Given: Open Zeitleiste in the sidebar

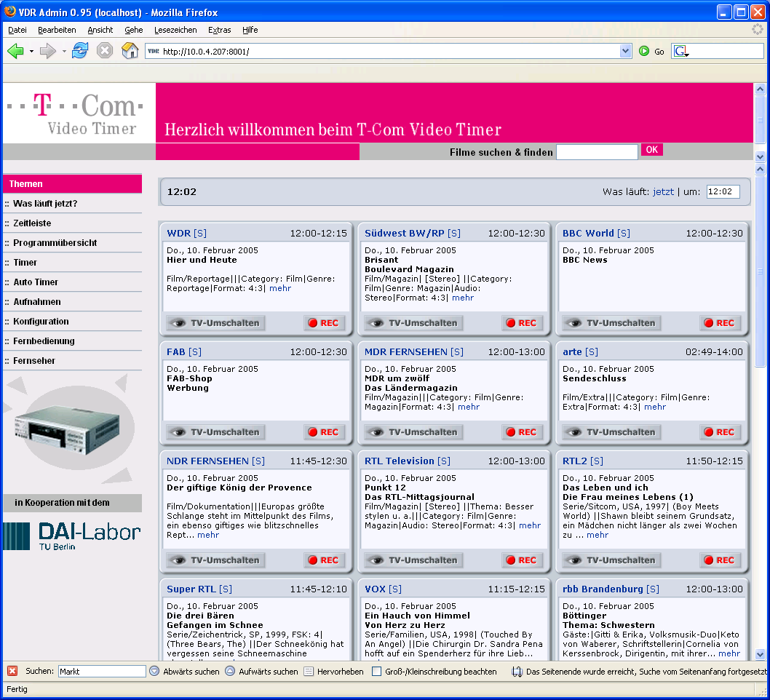Looking at the screenshot, I should pos(32,223).
